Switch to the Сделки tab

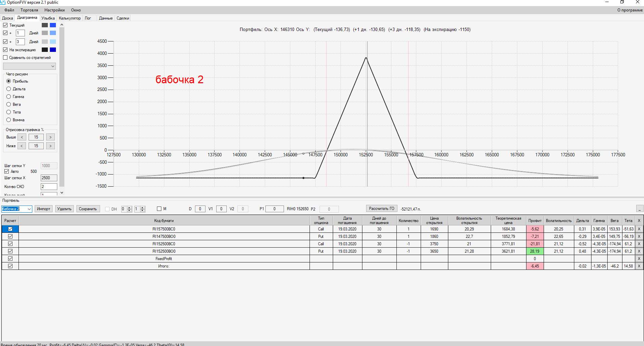[x=123, y=18]
